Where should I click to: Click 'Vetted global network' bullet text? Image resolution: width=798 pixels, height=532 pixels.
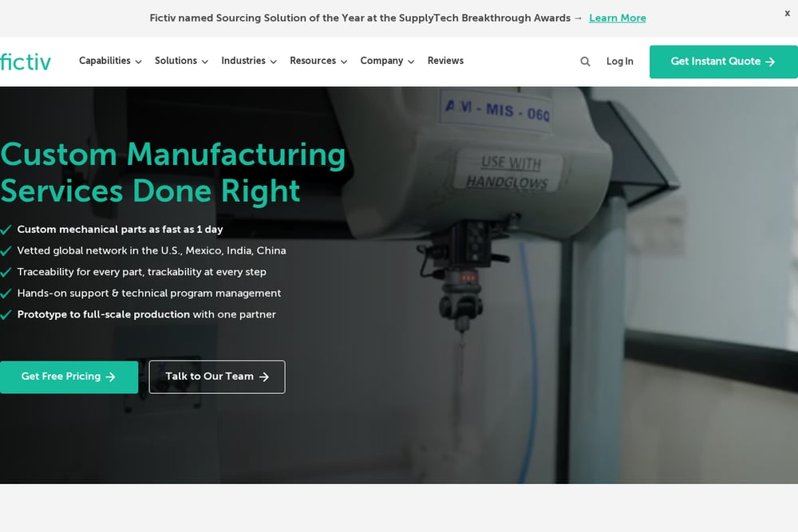click(x=152, y=250)
